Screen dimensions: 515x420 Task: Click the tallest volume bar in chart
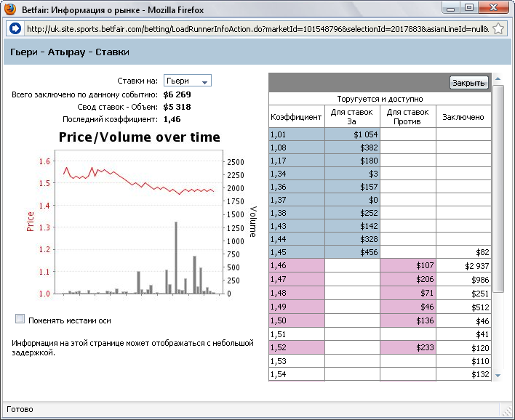[x=176, y=257]
